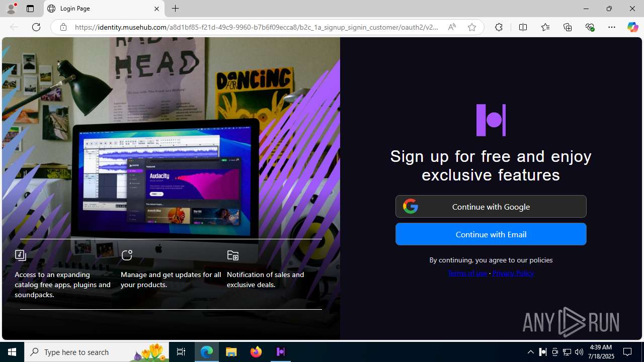The image size is (644, 362).
Task: Open Split screen view
Action: point(523,27)
